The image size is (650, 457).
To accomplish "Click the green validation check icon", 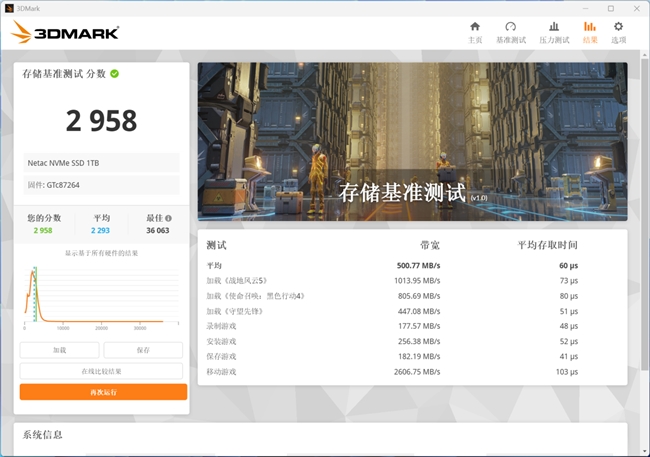I will pyautogui.click(x=114, y=74).
